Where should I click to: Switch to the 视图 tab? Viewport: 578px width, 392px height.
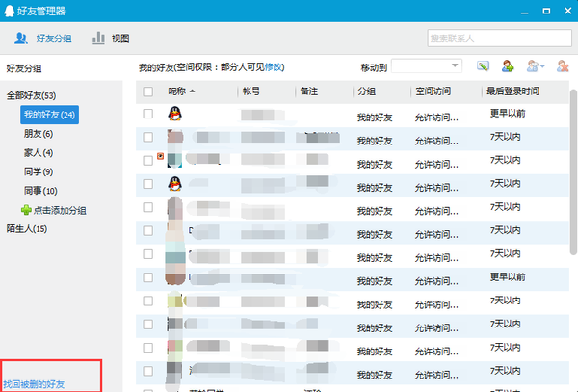pos(111,39)
